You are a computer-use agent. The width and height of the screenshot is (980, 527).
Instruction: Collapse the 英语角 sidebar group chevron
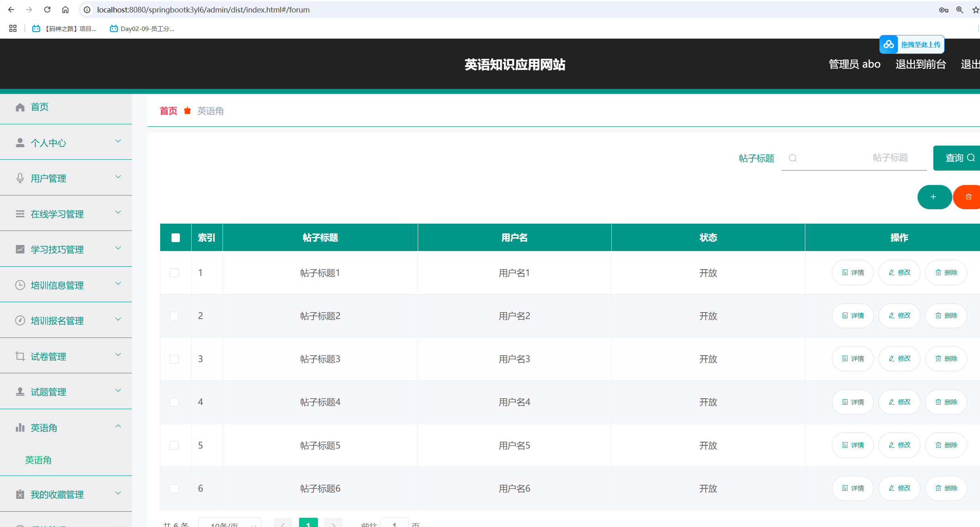coord(118,426)
